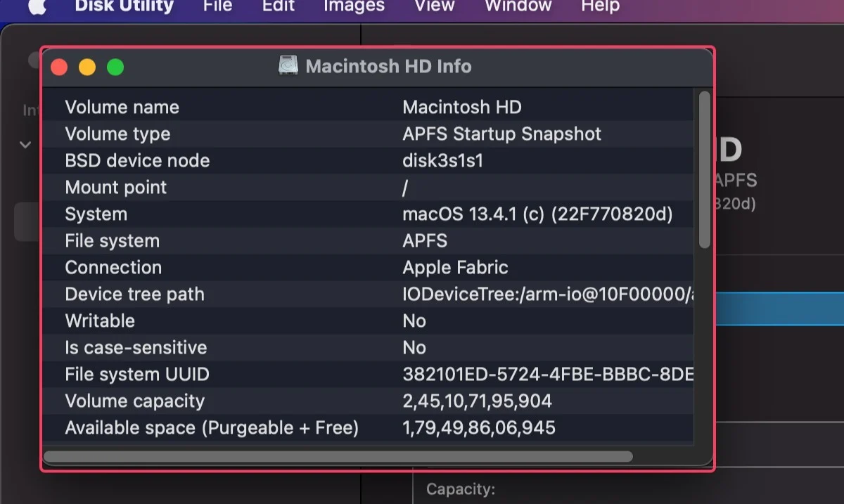Open the Window menu
Viewport: 844px width, 504px height.
[518, 6]
